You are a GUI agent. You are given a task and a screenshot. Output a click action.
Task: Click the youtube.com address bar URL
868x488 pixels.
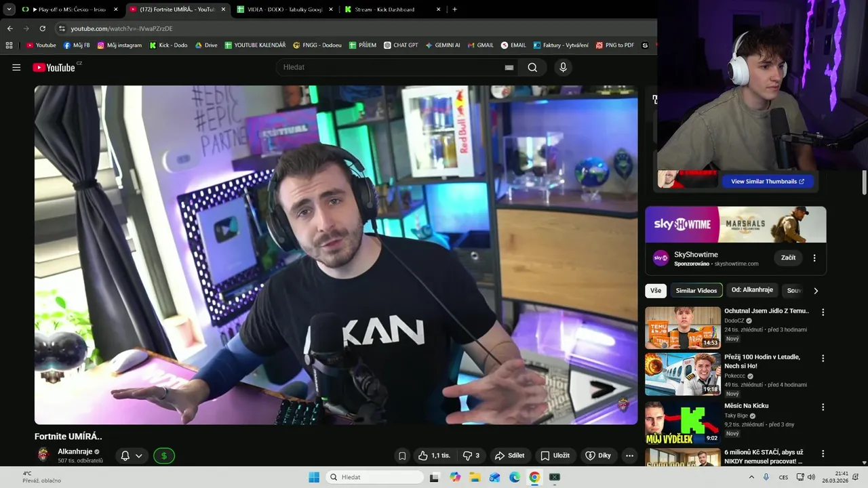pyautogui.click(x=122, y=28)
